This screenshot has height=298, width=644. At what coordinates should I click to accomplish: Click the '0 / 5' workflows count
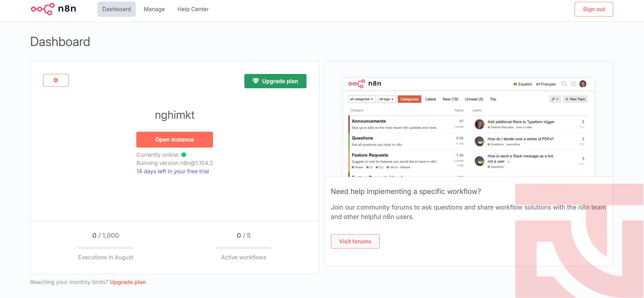click(243, 235)
